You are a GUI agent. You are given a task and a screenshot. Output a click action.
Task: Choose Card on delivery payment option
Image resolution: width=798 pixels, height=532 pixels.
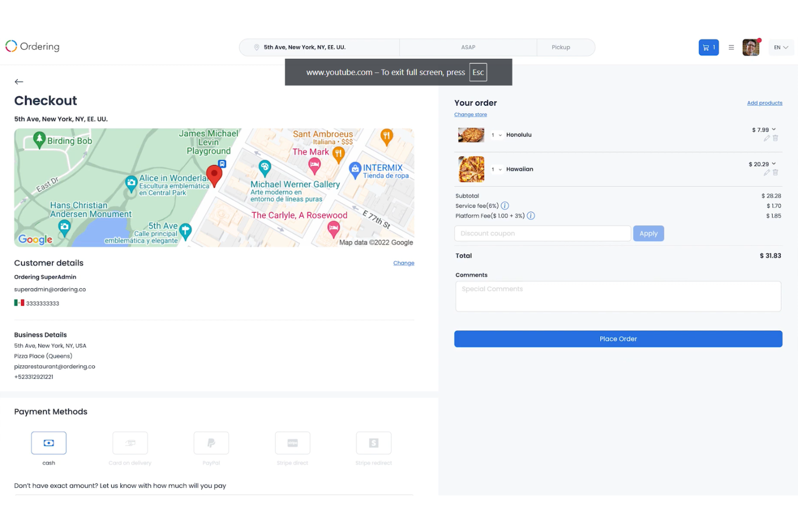[130, 443]
